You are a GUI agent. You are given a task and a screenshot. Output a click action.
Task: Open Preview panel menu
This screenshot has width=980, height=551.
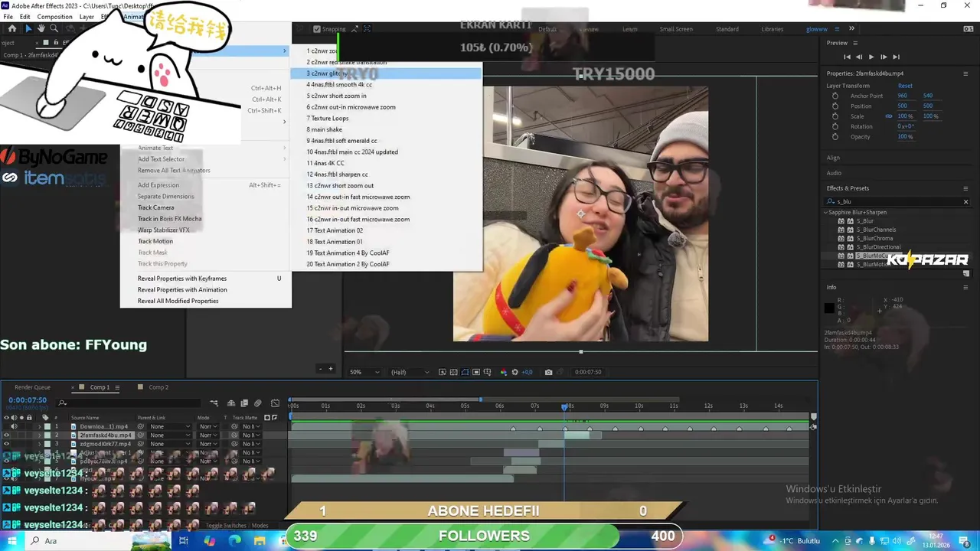855,43
